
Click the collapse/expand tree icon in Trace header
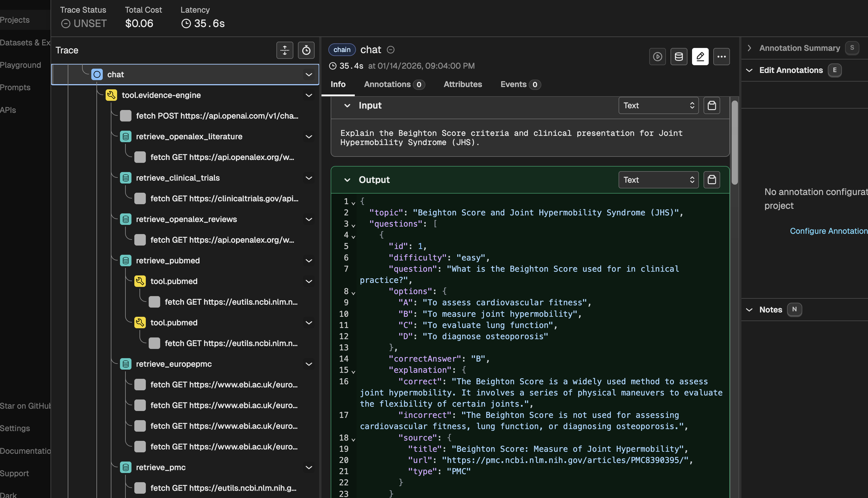click(x=285, y=50)
